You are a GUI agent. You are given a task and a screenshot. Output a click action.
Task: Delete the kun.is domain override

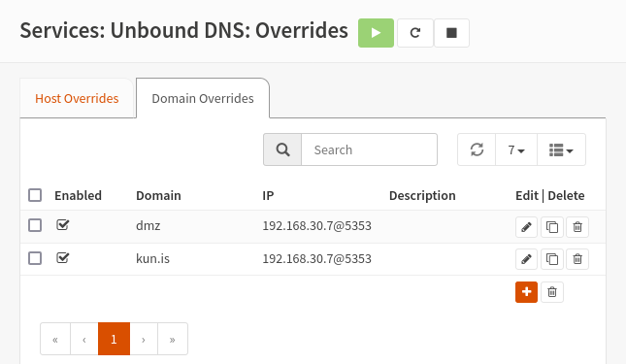(577, 259)
